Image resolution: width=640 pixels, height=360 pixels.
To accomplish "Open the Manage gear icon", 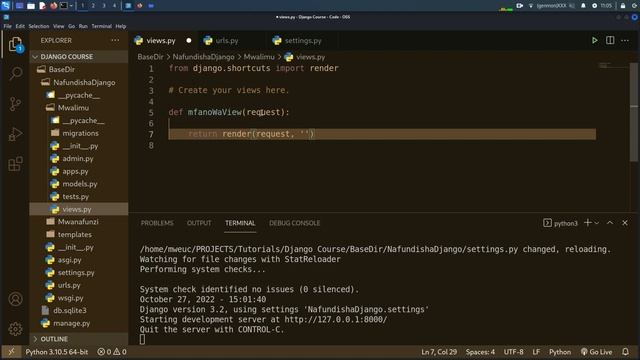I will coord(16,329).
